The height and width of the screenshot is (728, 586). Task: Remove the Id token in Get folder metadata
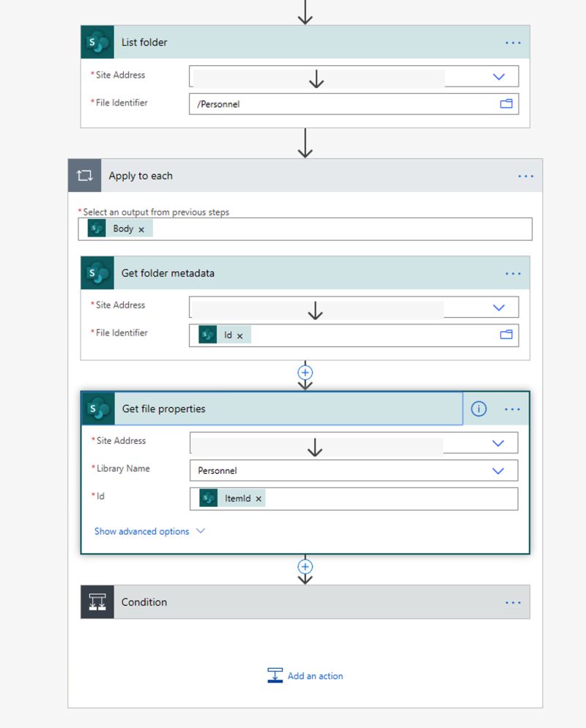(240, 335)
